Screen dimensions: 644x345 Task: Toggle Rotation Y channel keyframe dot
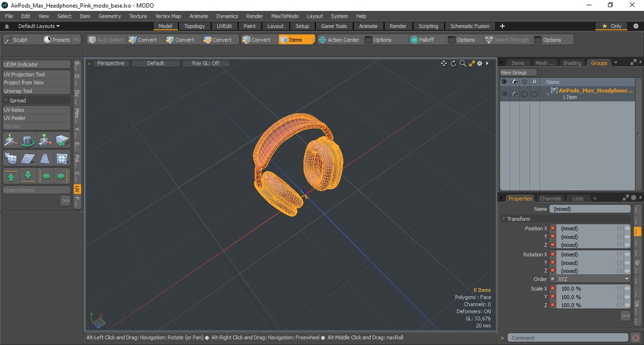(553, 263)
